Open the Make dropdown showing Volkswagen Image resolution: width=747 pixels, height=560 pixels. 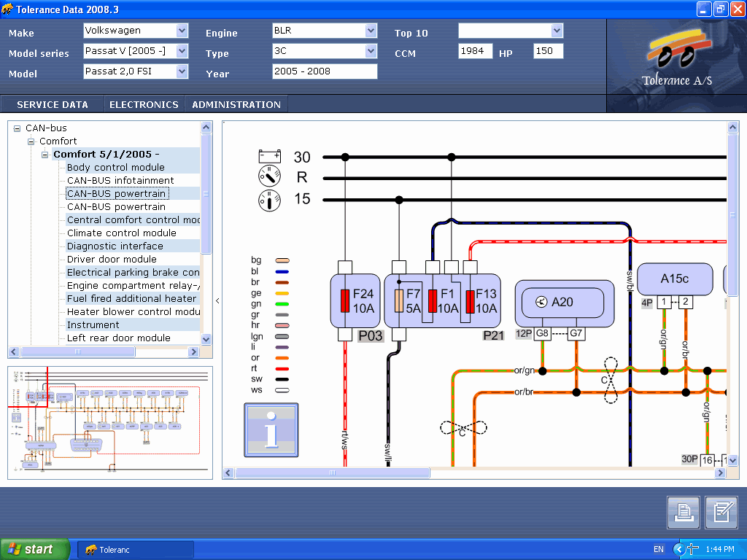(182, 31)
